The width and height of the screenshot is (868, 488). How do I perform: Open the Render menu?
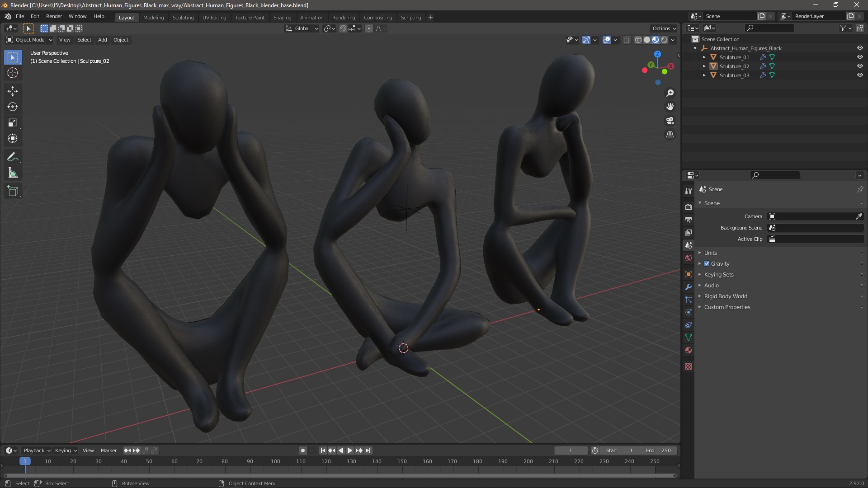pyautogui.click(x=54, y=16)
